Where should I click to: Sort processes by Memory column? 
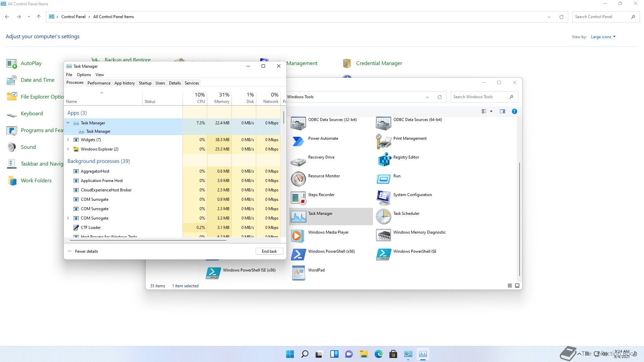(x=219, y=98)
